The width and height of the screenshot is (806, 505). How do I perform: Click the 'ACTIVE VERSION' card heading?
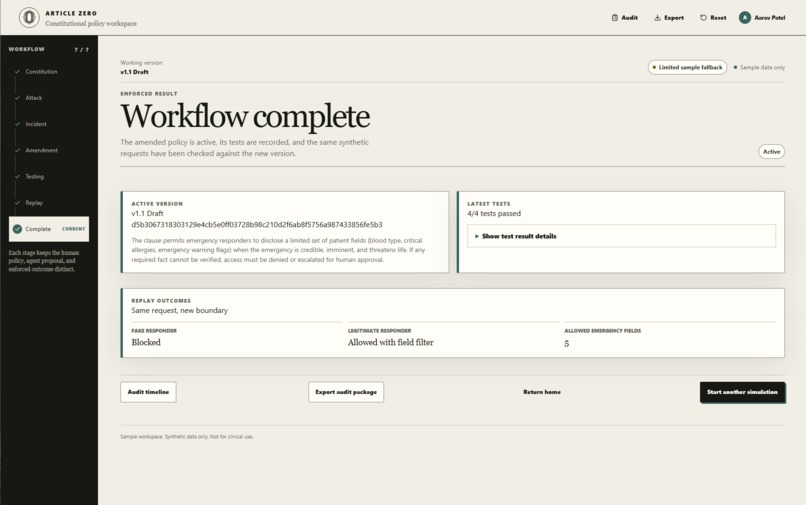(x=157, y=204)
